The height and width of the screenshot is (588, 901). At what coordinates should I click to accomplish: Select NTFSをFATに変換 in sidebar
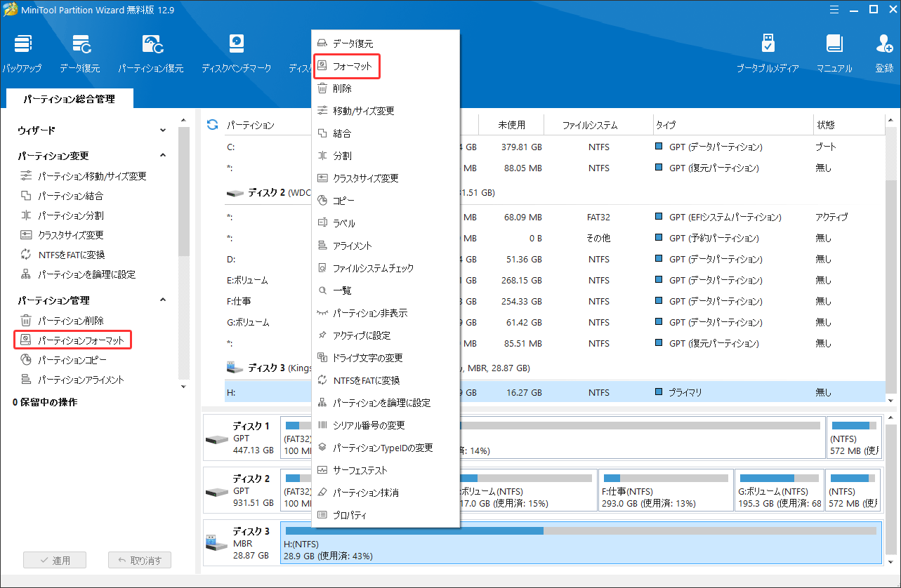63,255
